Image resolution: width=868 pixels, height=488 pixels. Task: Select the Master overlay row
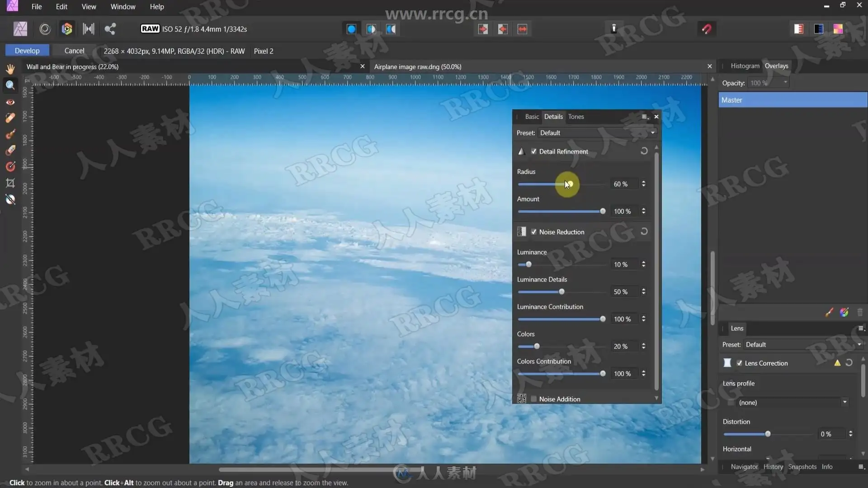click(x=793, y=100)
